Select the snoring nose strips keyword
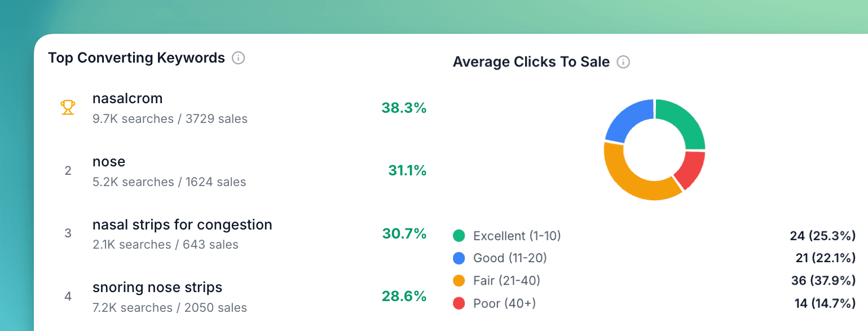868x331 pixels. (157, 287)
